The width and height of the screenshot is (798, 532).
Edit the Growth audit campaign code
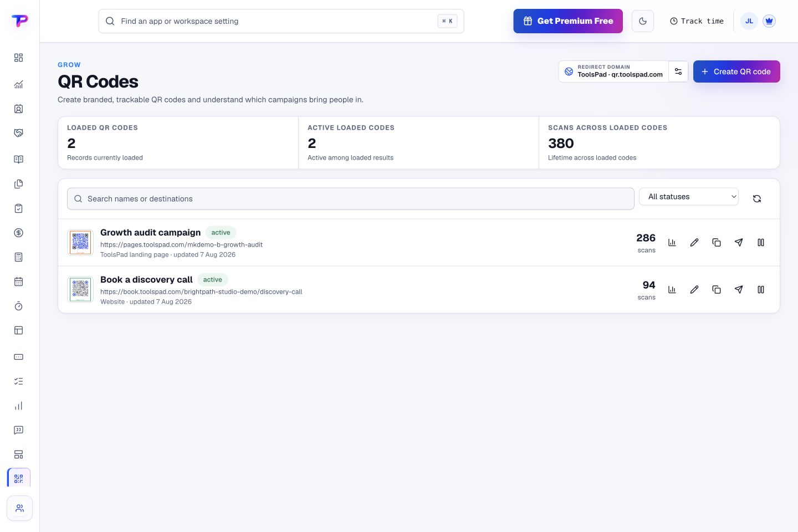coord(694,242)
